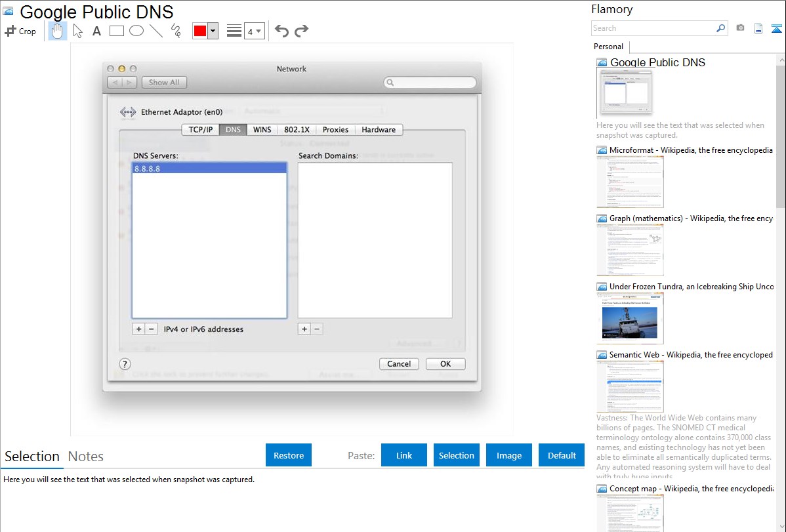The width and height of the screenshot is (786, 532).
Task: Open Under Frozen Tundra snapshot
Action: (692, 286)
